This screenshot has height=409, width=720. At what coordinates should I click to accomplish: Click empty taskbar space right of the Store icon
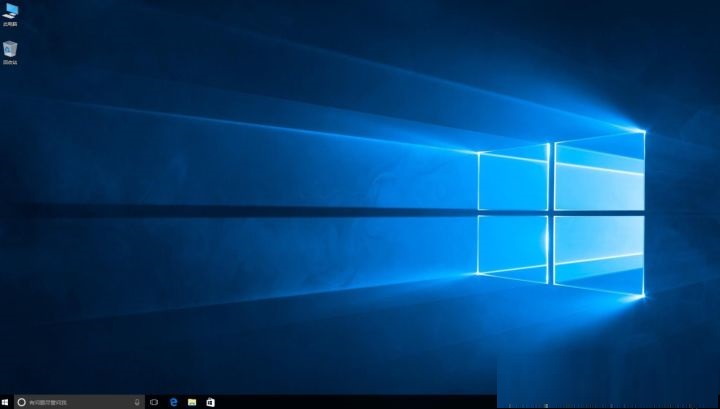pos(350,401)
